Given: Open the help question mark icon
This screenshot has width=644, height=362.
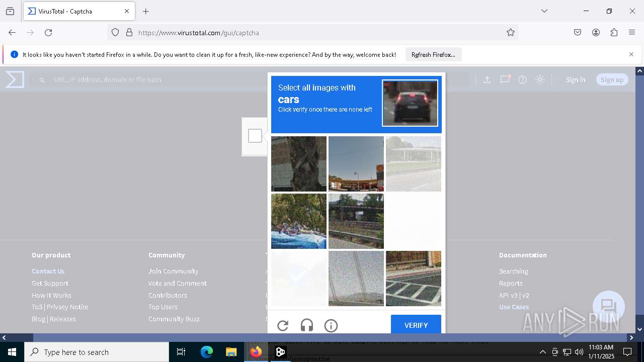Looking at the screenshot, I should (x=522, y=79).
